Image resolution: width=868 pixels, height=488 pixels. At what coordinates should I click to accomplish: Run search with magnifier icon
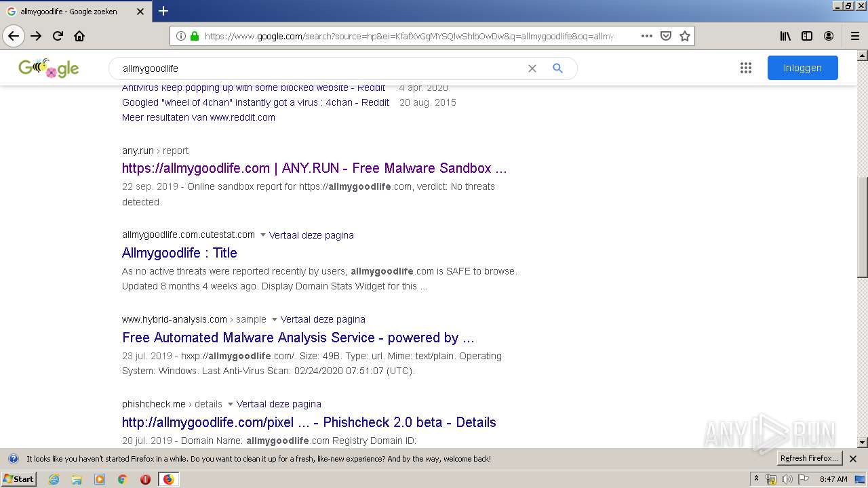pos(557,68)
